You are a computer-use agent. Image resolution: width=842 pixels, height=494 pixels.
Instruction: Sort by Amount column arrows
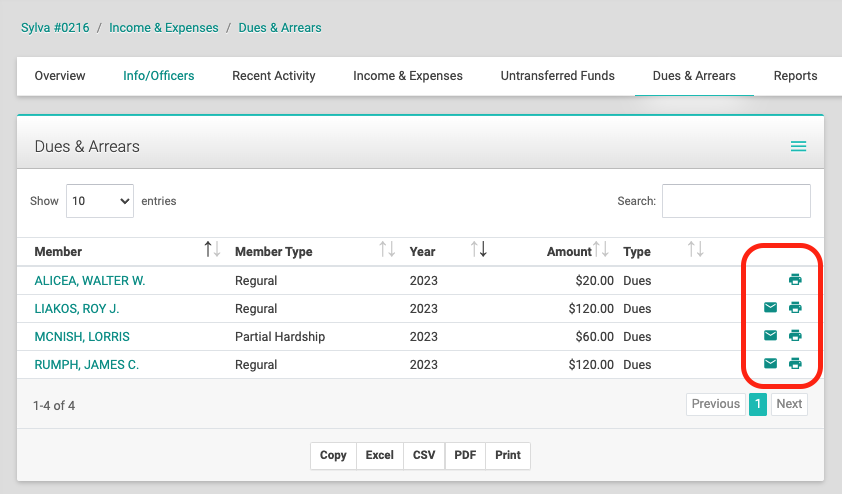click(x=601, y=249)
